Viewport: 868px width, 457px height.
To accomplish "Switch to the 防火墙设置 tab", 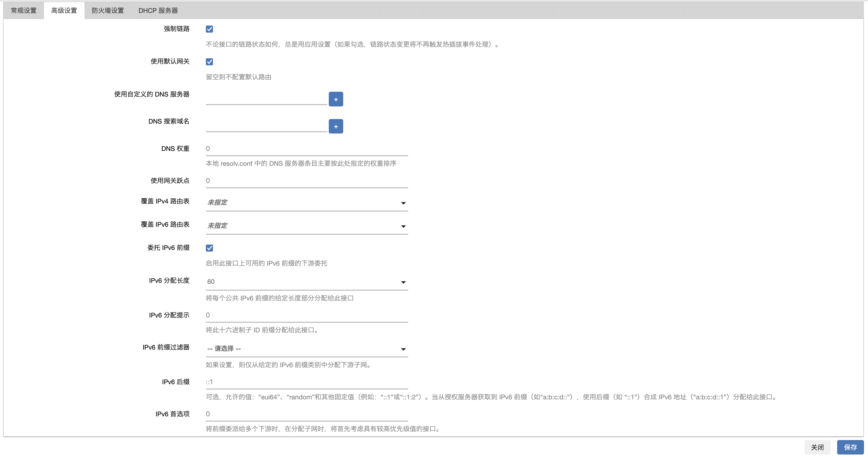I will click(107, 10).
